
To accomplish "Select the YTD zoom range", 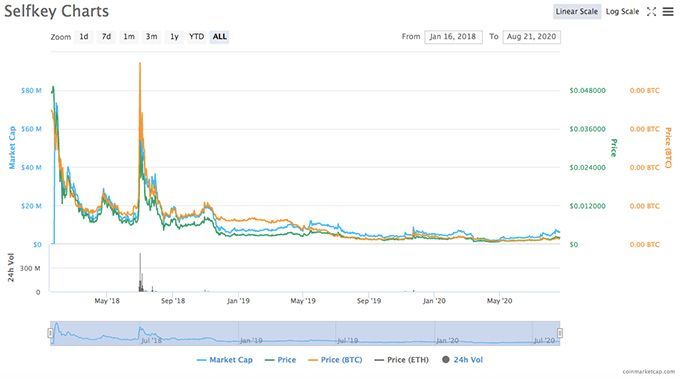I will [196, 37].
